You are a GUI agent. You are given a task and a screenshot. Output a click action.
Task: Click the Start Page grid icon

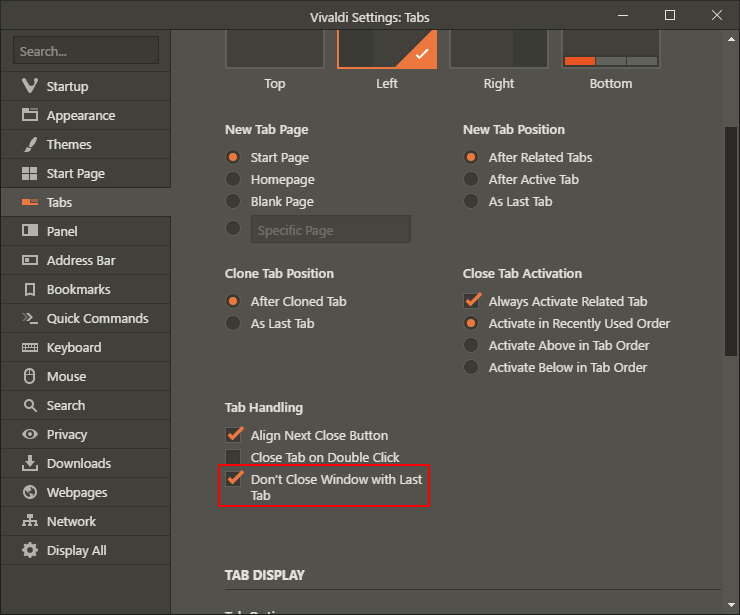coord(30,173)
